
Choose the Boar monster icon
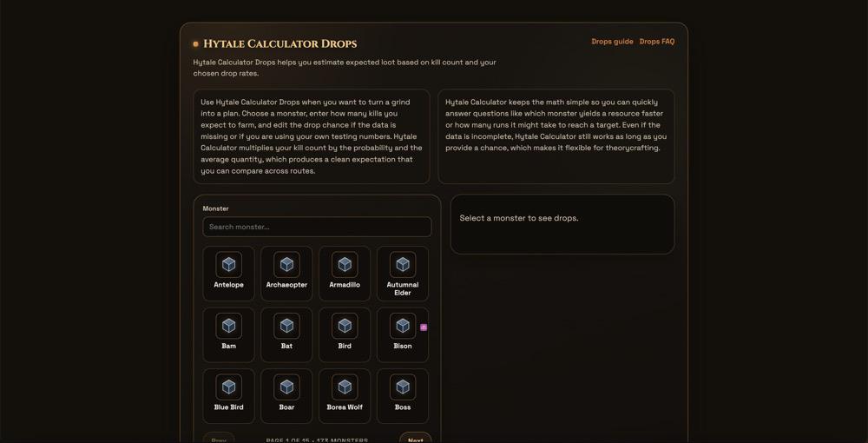tap(286, 387)
